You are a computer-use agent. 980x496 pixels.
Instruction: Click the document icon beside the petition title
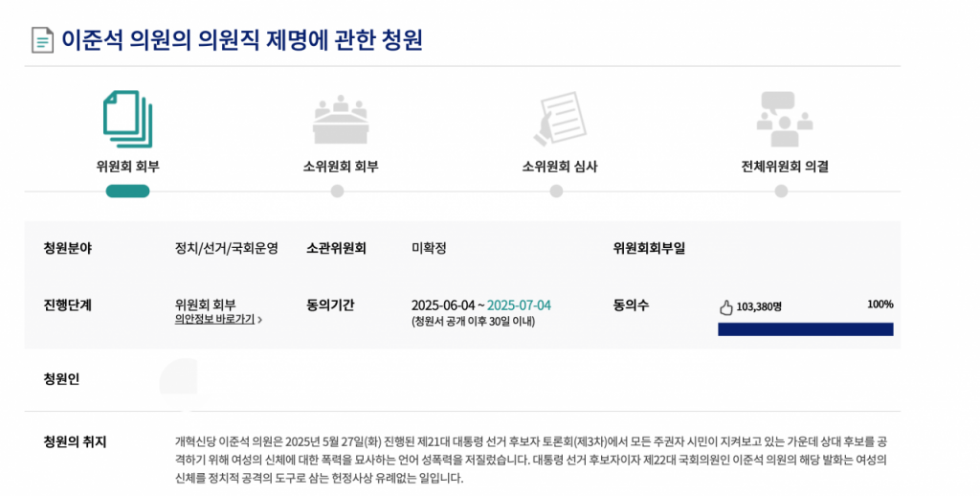pos(42,40)
